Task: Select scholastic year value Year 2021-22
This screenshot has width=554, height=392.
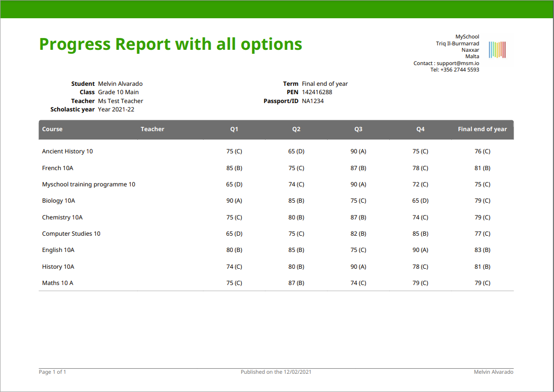Action: [116, 109]
